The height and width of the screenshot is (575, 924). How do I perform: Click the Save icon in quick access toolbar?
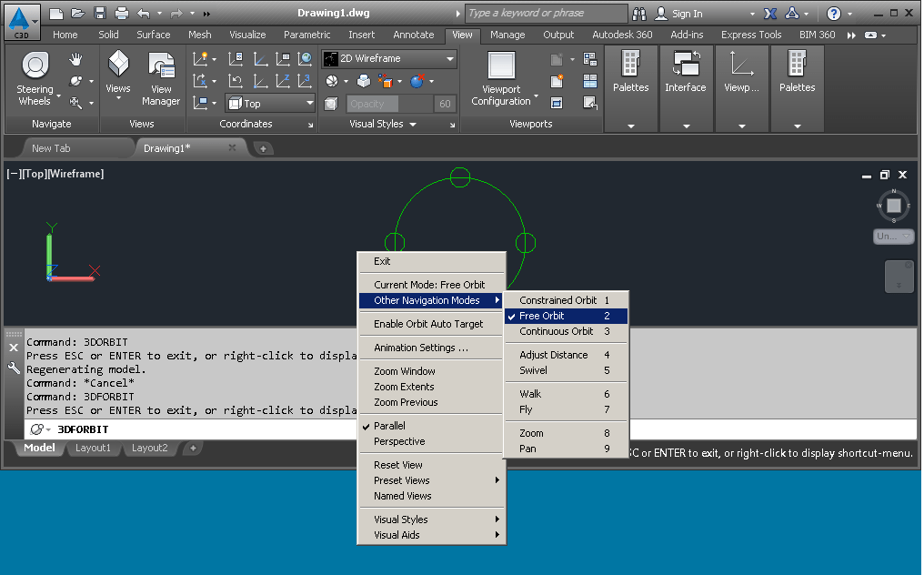pos(99,14)
